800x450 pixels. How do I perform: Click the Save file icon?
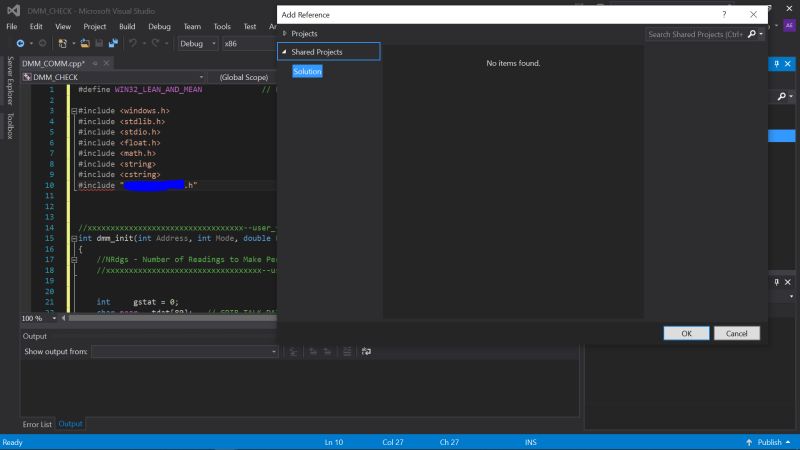(99, 44)
